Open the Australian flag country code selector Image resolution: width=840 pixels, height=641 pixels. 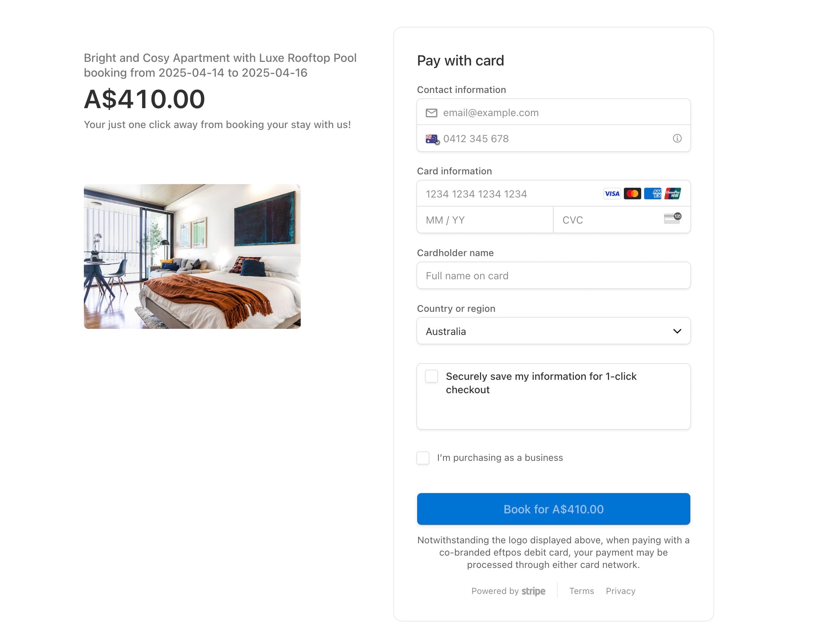point(432,139)
